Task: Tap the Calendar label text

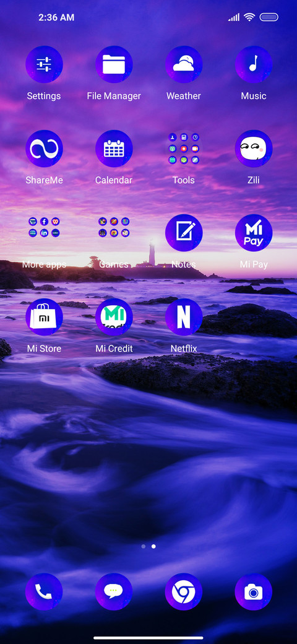Action: point(114,180)
